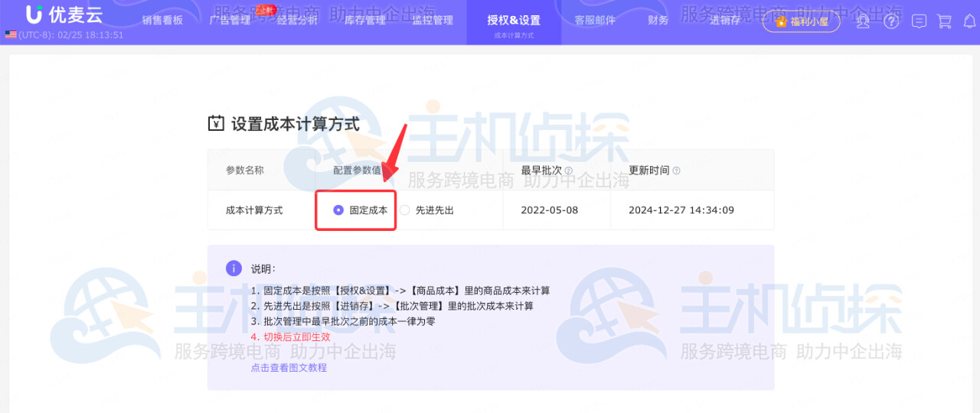980x413 pixels.
Task: Click the info icon beside 更新时间
Action: 676,171
